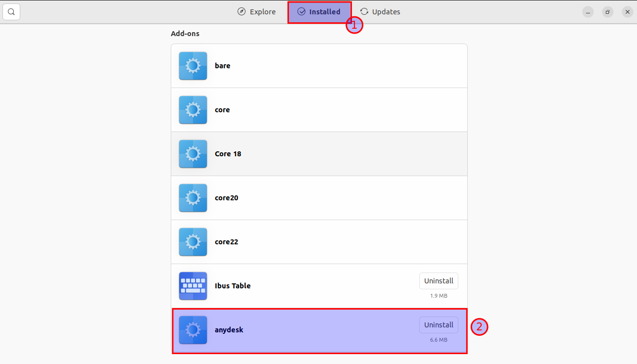637x364 pixels.
Task: Click the core22 gear icon
Action: coord(193,242)
